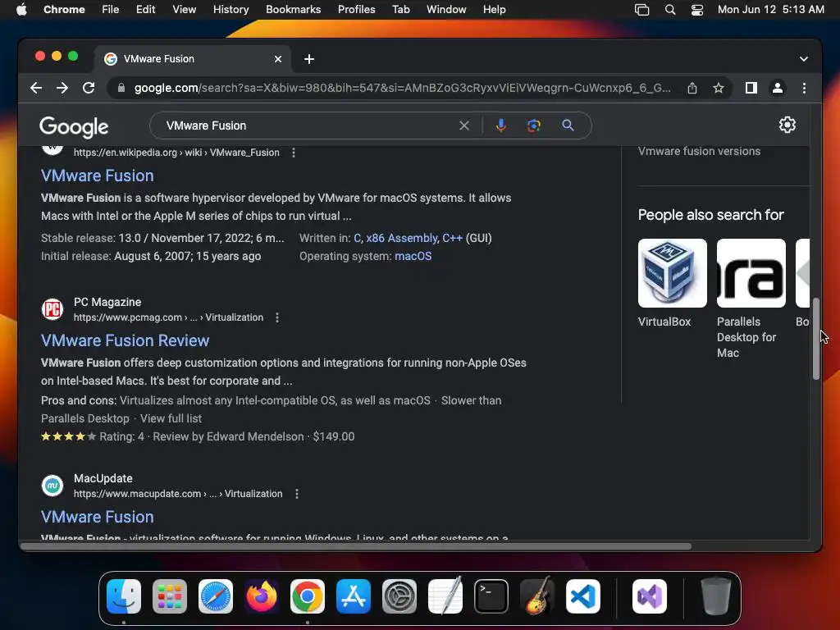The image size is (840, 630).
Task: Open the File menu
Action: point(111,10)
